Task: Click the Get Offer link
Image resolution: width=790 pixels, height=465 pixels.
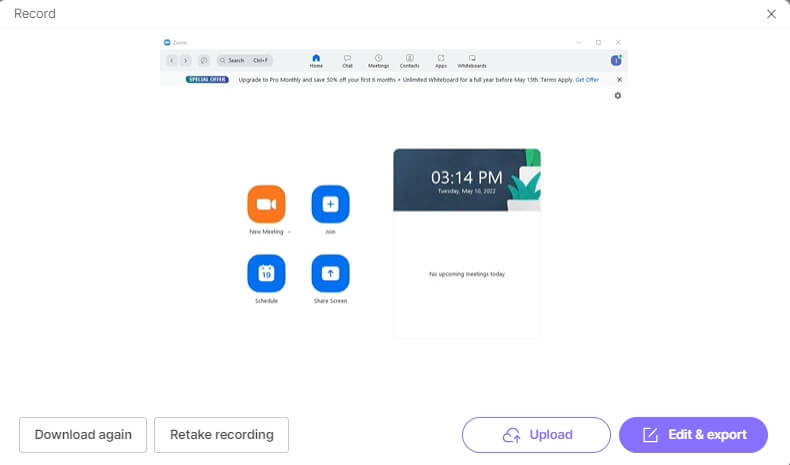Action: [x=586, y=79]
